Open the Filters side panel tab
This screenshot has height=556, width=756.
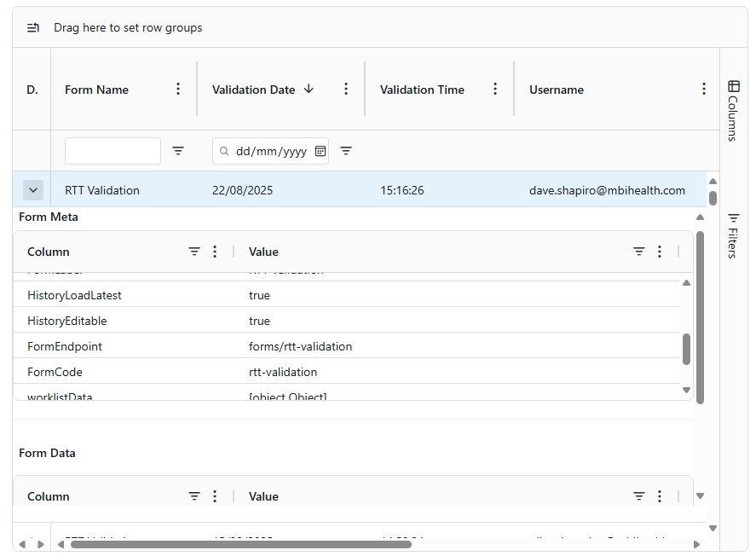(x=733, y=235)
